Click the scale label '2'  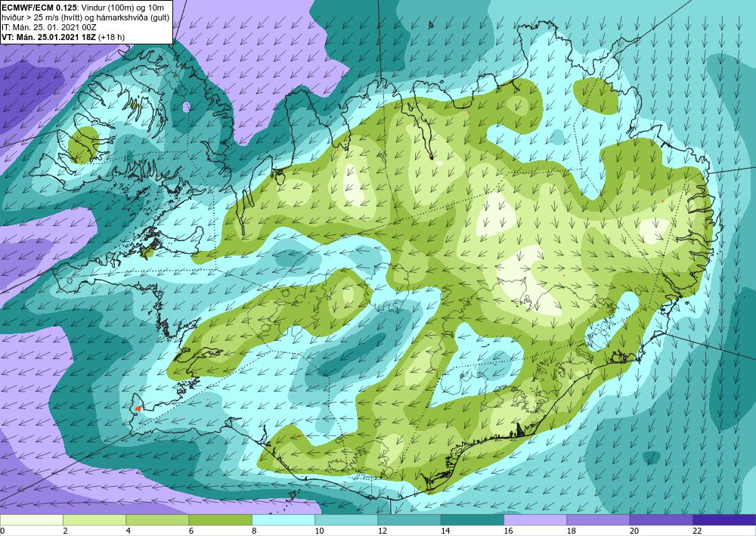[65, 531]
